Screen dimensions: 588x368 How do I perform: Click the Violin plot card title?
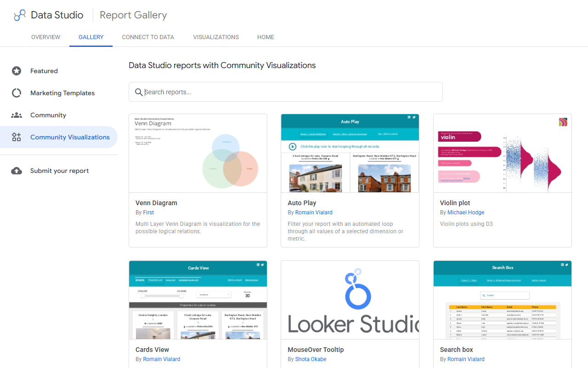tap(455, 203)
